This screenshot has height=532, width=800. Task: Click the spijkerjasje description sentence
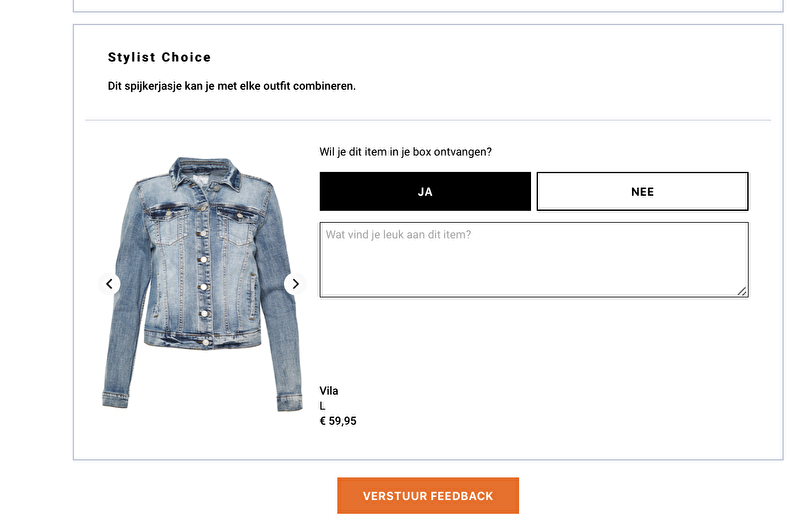click(x=231, y=86)
